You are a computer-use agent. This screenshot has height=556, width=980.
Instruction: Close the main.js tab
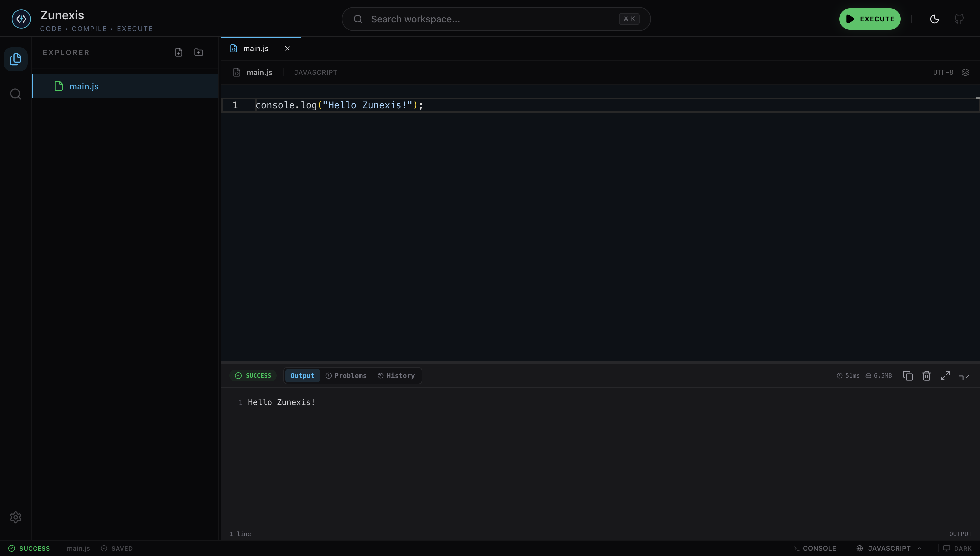point(287,48)
